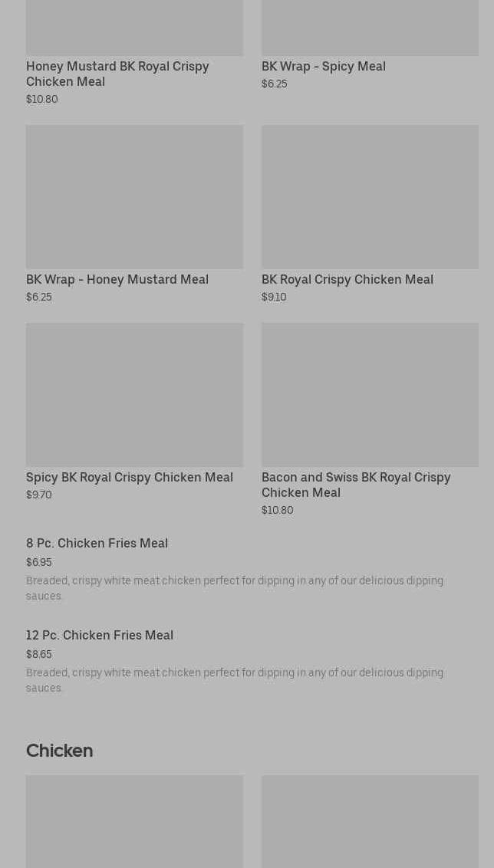Choose Spicy BK Royal Crispy Chicken Meal title

(129, 477)
